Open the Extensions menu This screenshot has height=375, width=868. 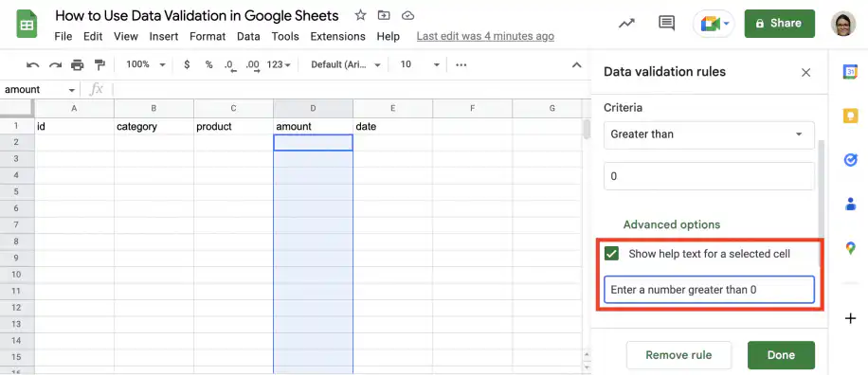pyautogui.click(x=337, y=37)
